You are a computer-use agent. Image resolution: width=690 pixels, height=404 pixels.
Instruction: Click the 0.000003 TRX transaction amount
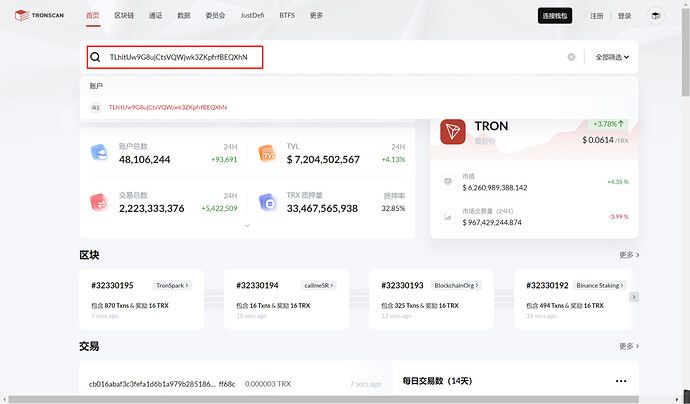coord(268,384)
